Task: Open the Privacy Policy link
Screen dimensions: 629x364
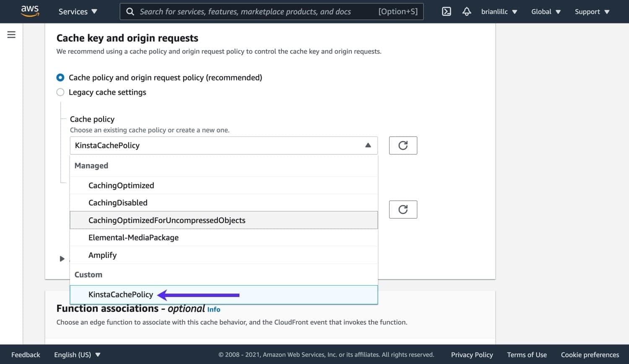Action: (472, 355)
